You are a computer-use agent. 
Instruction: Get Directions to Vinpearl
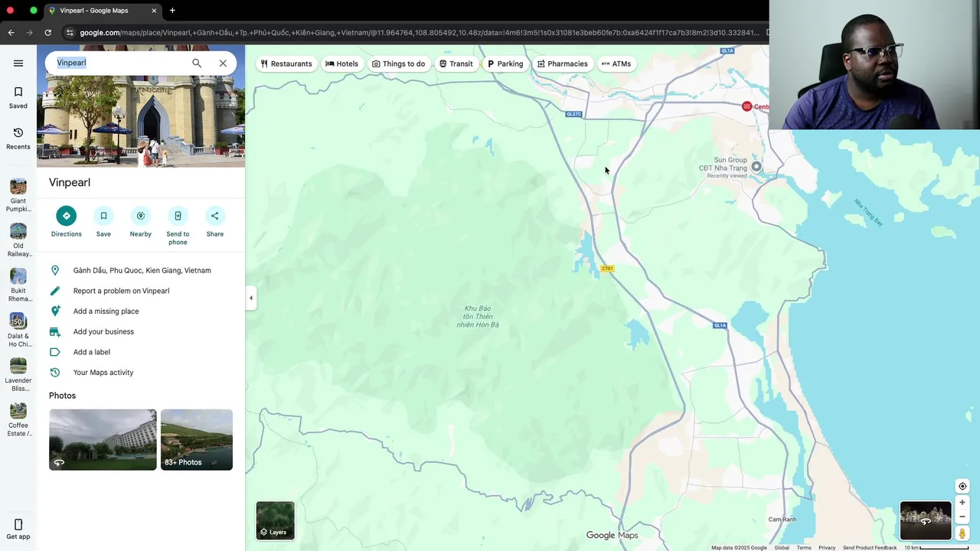coord(66,222)
